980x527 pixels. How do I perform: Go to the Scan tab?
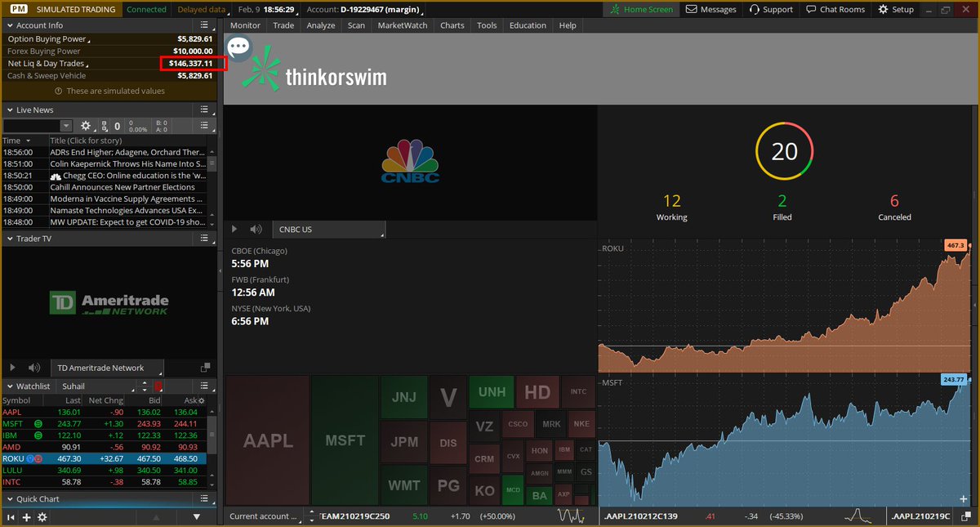tap(356, 25)
